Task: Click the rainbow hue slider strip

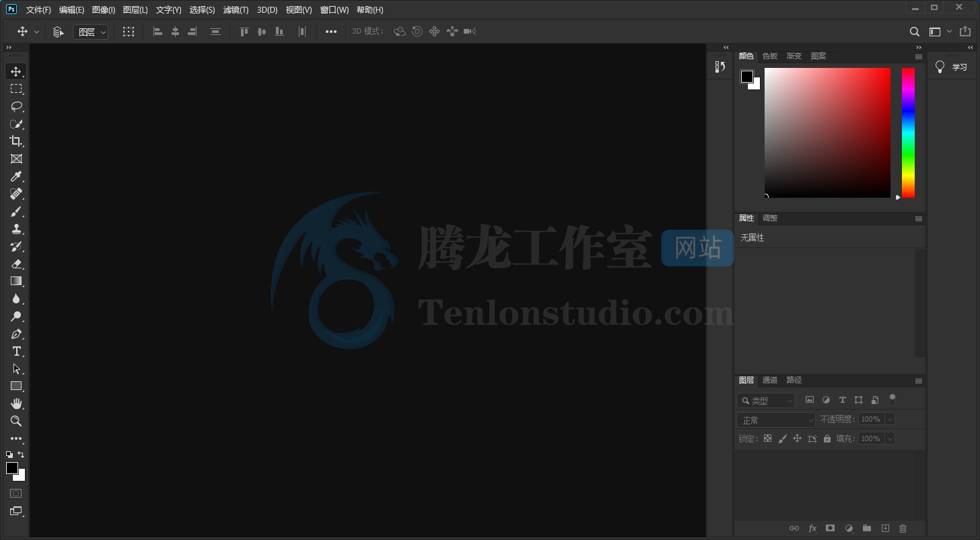Action: pos(908,132)
